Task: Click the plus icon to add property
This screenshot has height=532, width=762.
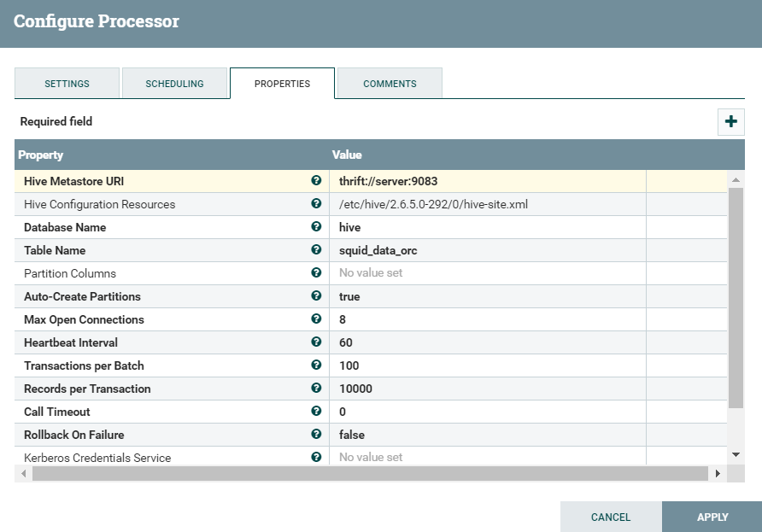Action: 730,122
